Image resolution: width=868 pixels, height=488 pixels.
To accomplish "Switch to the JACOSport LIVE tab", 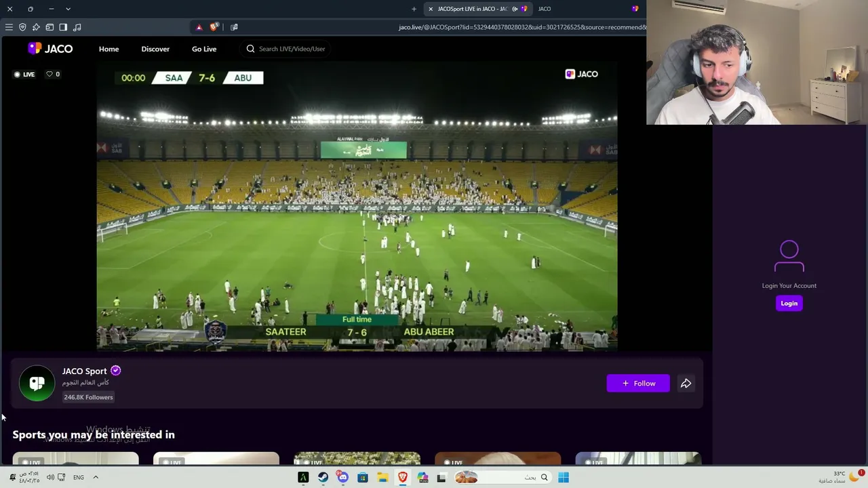I will tap(478, 9).
